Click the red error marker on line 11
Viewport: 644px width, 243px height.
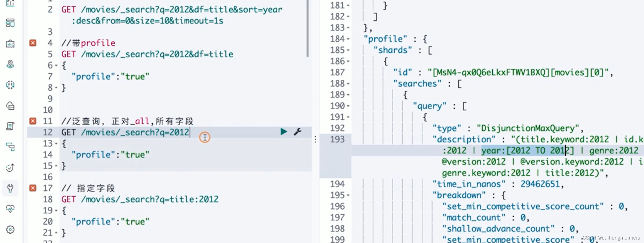tap(33, 121)
